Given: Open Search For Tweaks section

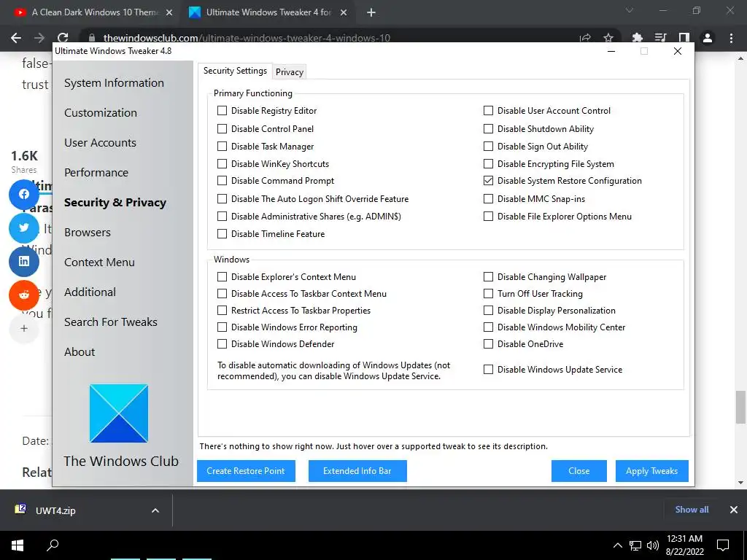Looking at the screenshot, I should [111, 322].
